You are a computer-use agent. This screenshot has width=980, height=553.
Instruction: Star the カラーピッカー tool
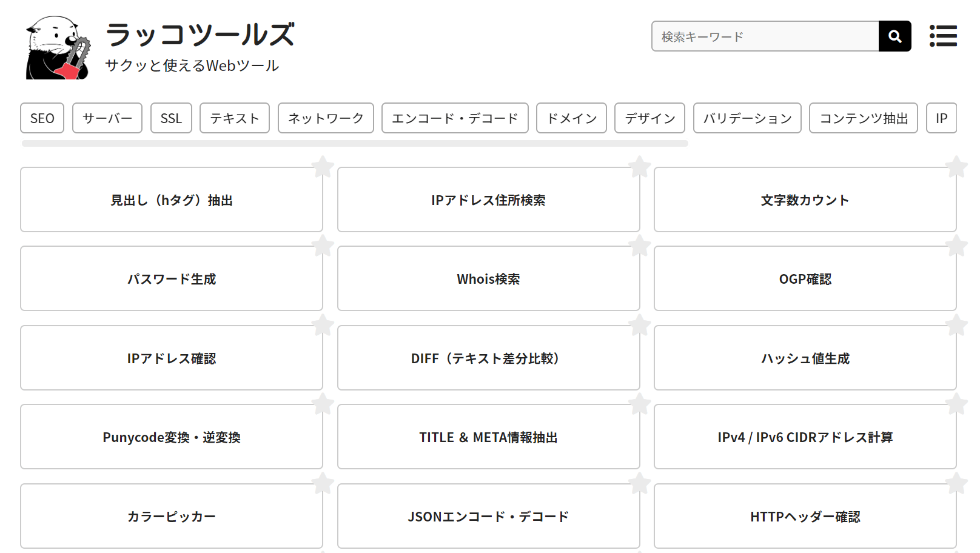[x=323, y=483]
